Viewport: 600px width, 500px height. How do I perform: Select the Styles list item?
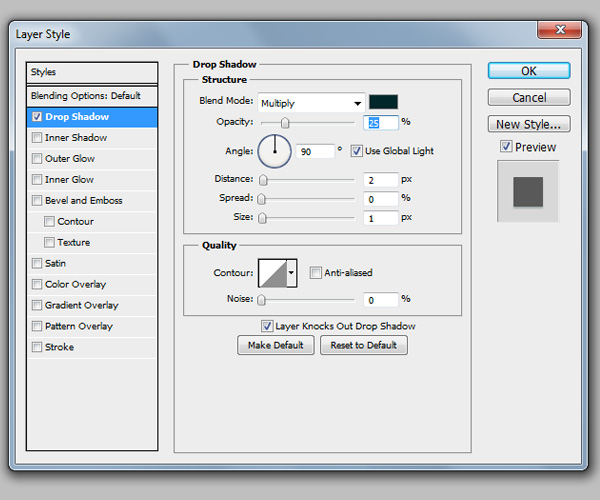92,72
